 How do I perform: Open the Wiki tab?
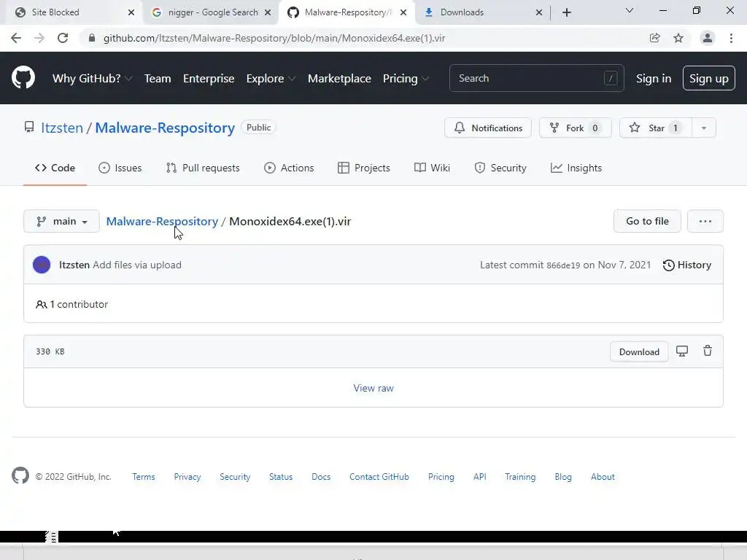(x=432, y=168)
